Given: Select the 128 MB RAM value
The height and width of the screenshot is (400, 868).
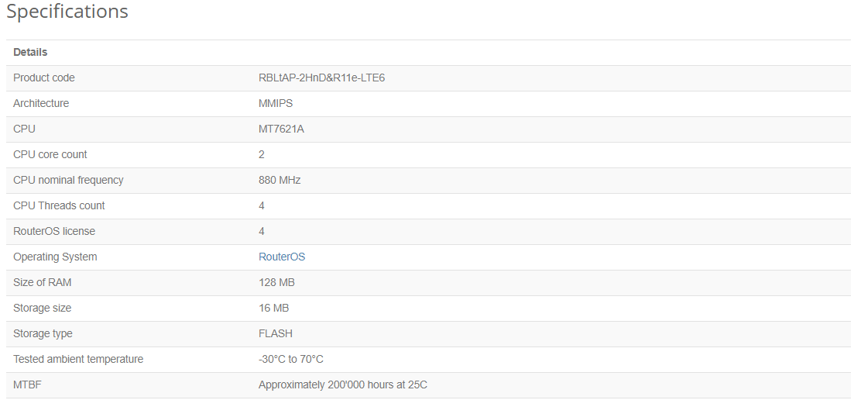Looking at the screenshot, I should pyautogui.click(x=276, y=282).
